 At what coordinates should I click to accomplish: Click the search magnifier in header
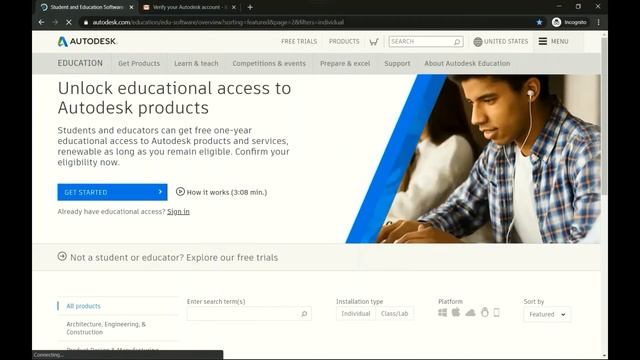tap(457, 42)
